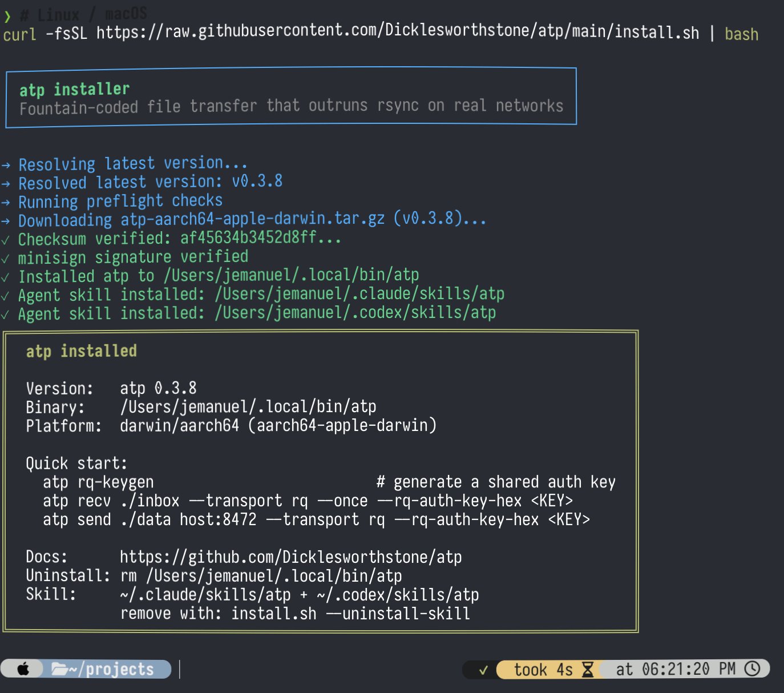Screen dimensions: 784x693
Task: Click the Apple logo in the prompt
Action: click(x=23, y=669)
